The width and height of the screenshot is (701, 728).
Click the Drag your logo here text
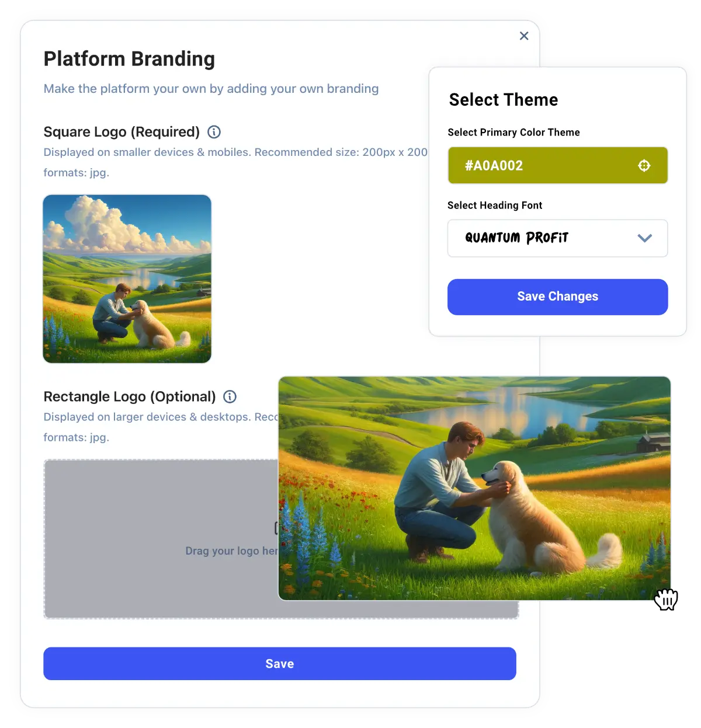(x=231, y=551)
